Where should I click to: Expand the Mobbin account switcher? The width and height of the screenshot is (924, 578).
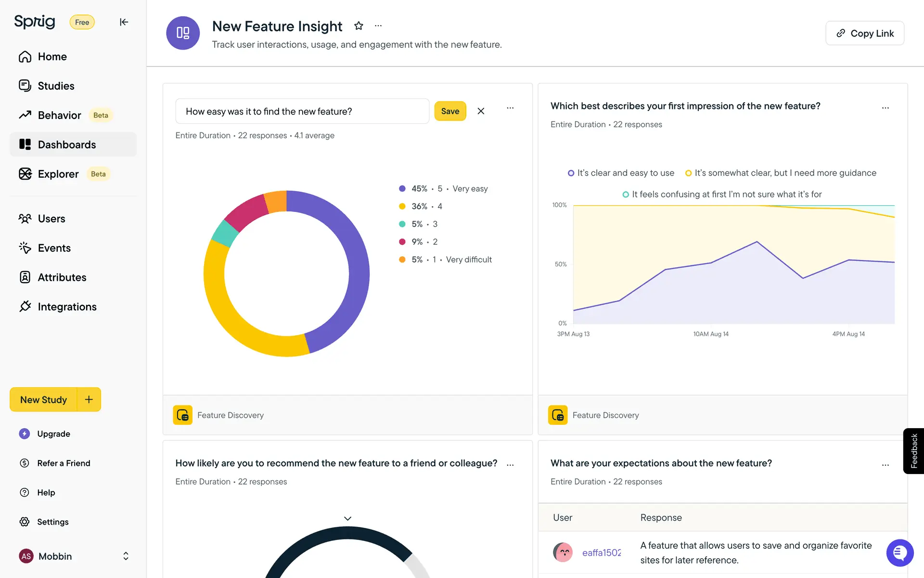[126, 556]
